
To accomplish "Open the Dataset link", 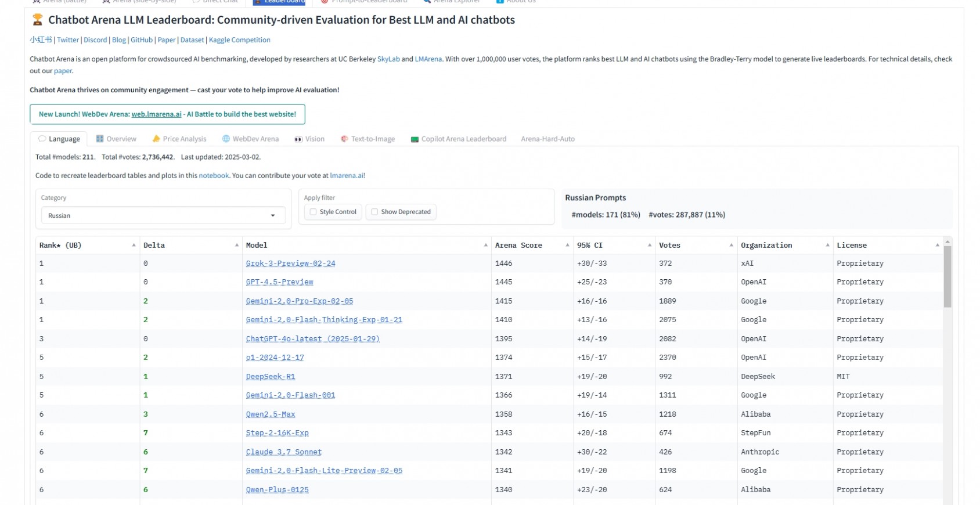I will 192,40.
